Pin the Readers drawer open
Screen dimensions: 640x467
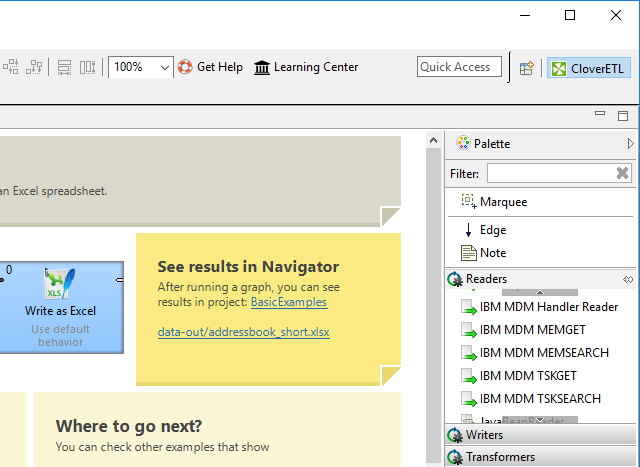[x=628, y=279]
